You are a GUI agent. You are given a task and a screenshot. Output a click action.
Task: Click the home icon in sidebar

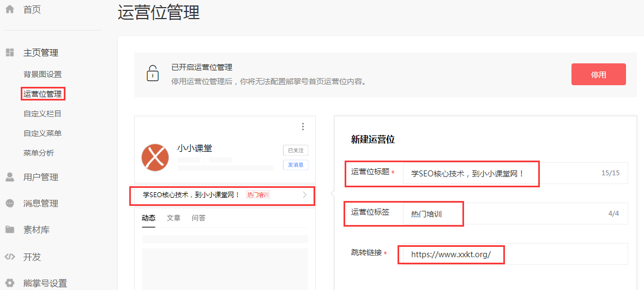(x=9, y=9)
